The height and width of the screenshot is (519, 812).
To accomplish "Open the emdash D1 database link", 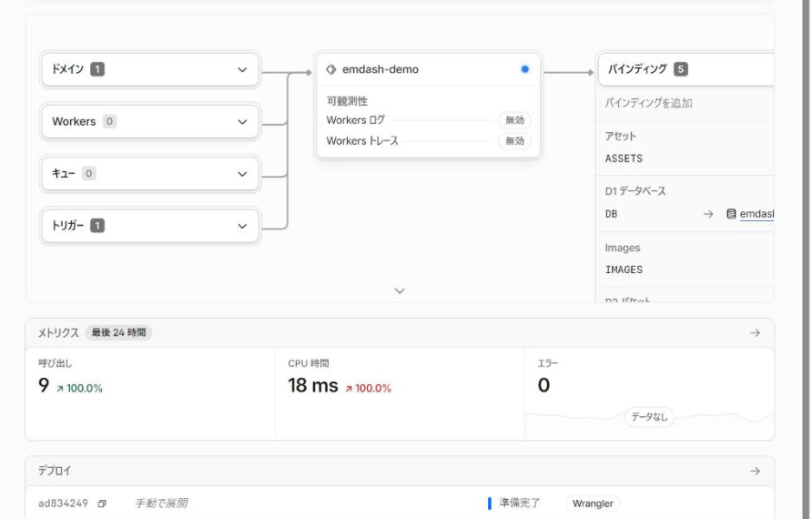I will click(756, 214).
